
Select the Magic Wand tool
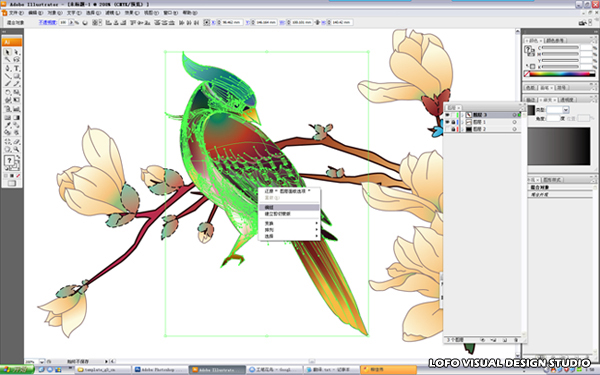tap(7, 60)
